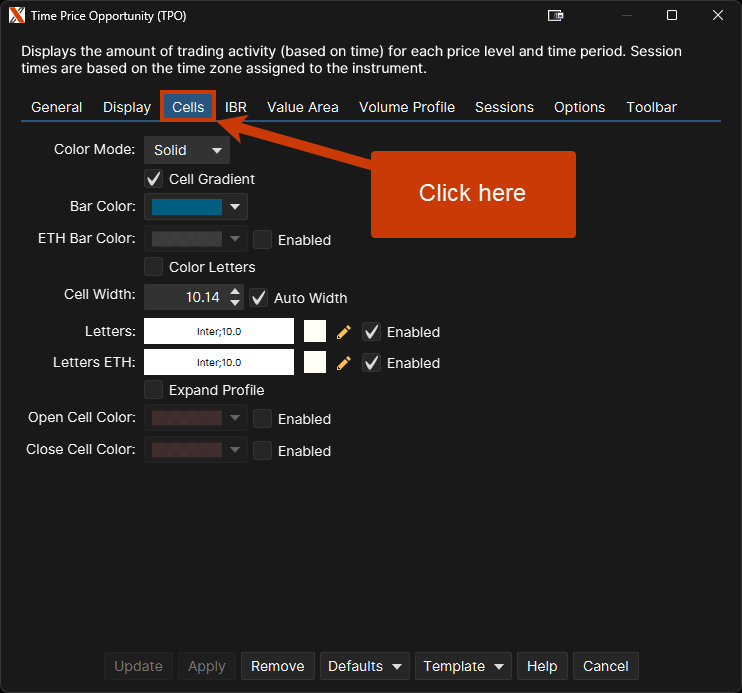Enable the Expand Profile checkbox
The image size is (742, 693).
tap(154, 389)
